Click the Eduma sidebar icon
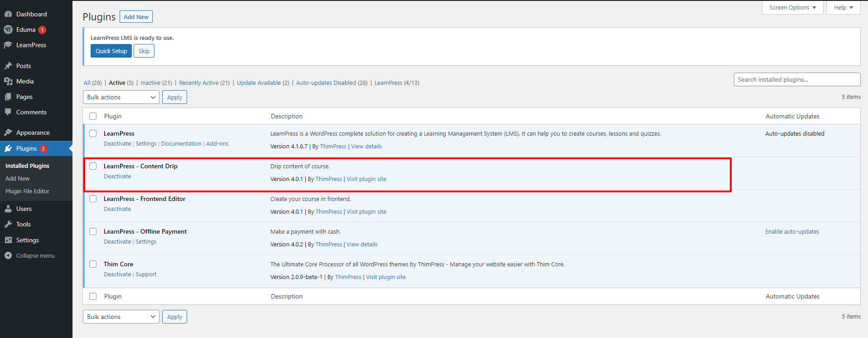The width and height of the screenshot is (868, 338). 8,29
